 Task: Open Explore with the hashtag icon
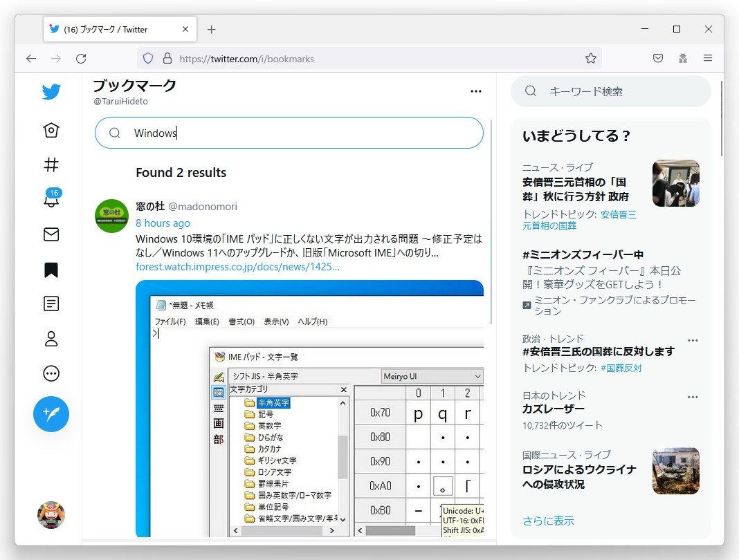(51, 165)
